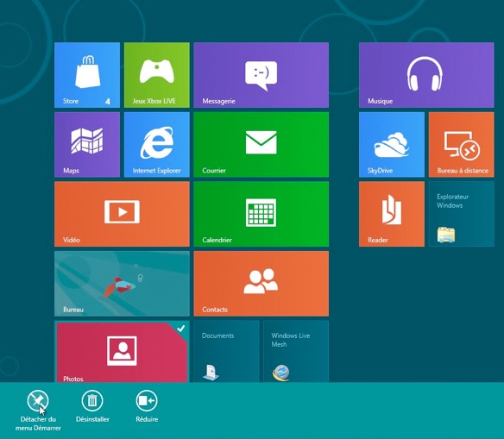The image size is (504, 439).
Task: Click the Détacher du menu Démarrer label
Action: (38, 423)
